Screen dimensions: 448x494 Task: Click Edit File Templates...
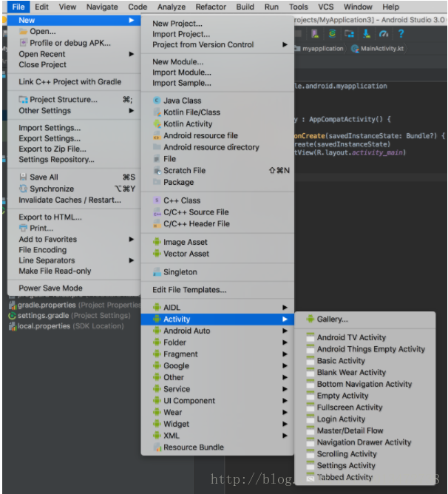pyautogui.click(x=217, y=290)
